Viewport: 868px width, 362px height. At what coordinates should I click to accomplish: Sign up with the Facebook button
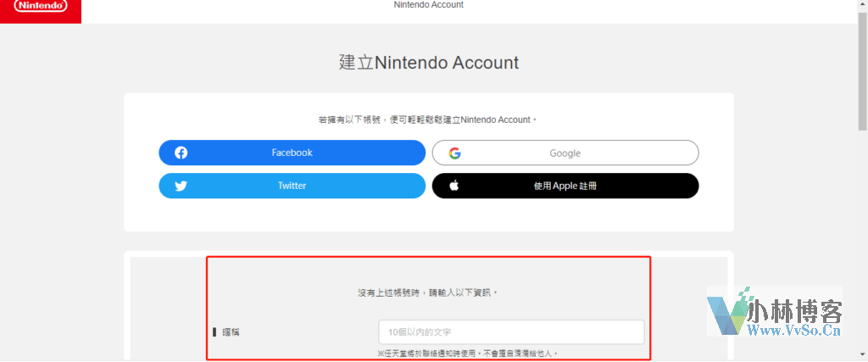click(x=292, y=153)
